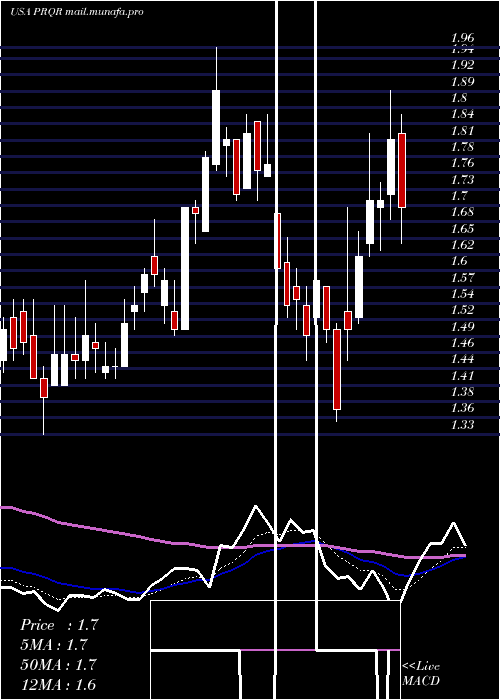500x700 pixels.
Task: Click the 1.76 price axis label
Action: pos(462,163)
